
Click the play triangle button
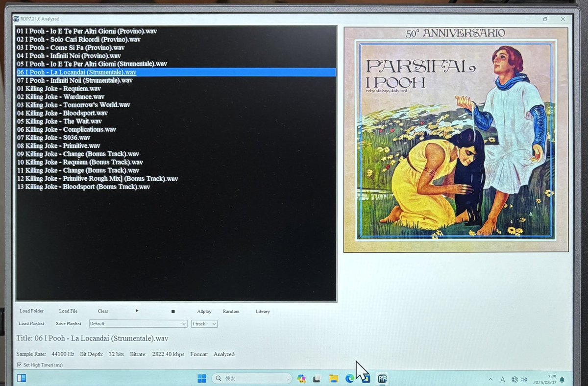[137, 311]
